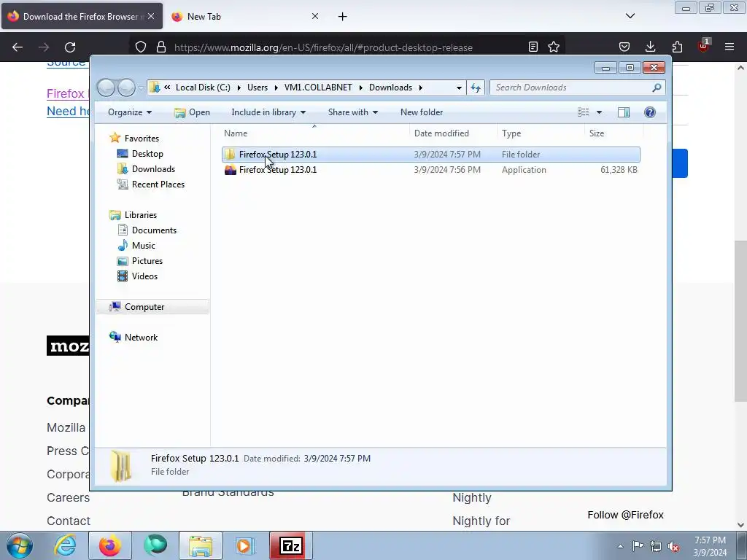The width and height of the screenshot is (747, 560).
Task: Open previous locations dropdown in address bar
Action: tap(459, 87)
